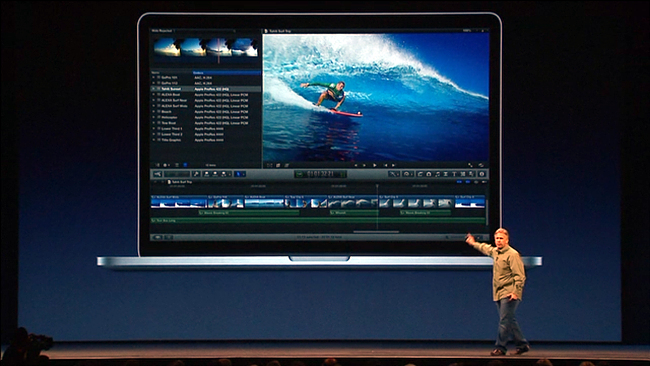Screen dimensions: 650x366
Task: Switch browser to list view
Action: [185, 165]
